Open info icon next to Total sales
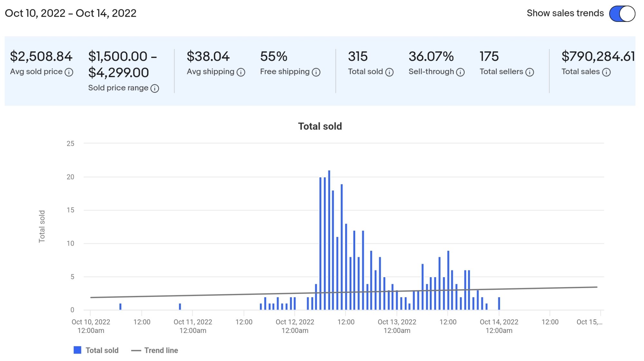 tap(606, 72)
